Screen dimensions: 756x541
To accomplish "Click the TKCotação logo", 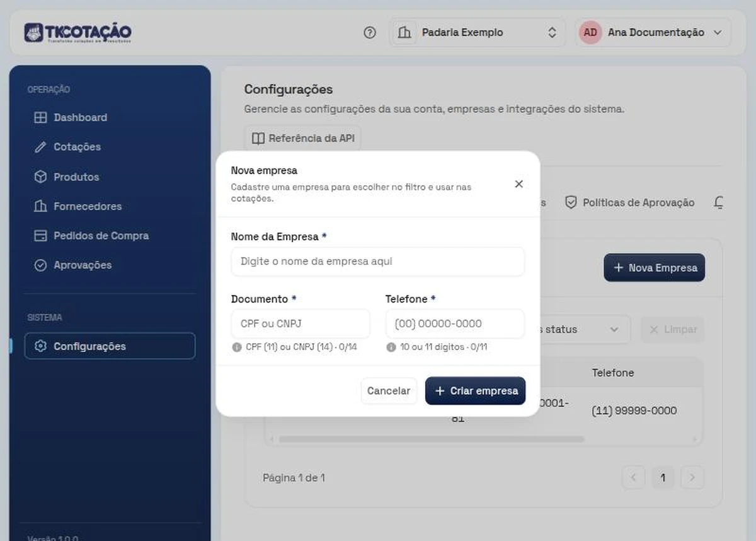I will [x=78, y=33].
